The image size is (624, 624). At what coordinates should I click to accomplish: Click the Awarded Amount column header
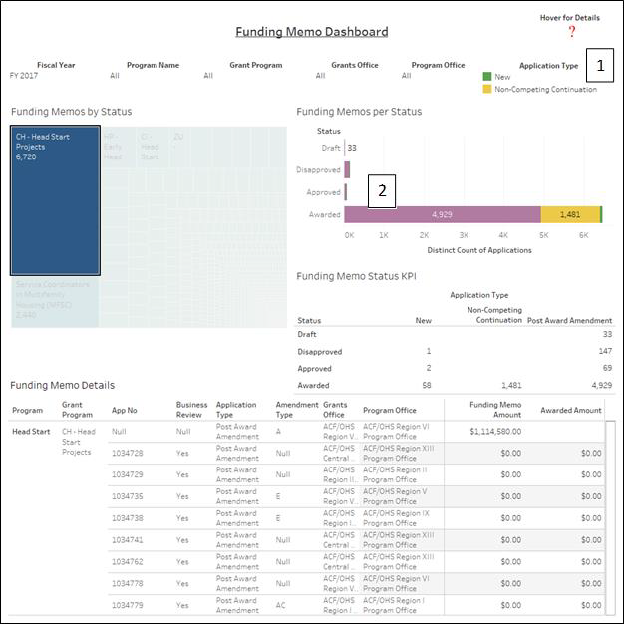[x=570, y=410]
